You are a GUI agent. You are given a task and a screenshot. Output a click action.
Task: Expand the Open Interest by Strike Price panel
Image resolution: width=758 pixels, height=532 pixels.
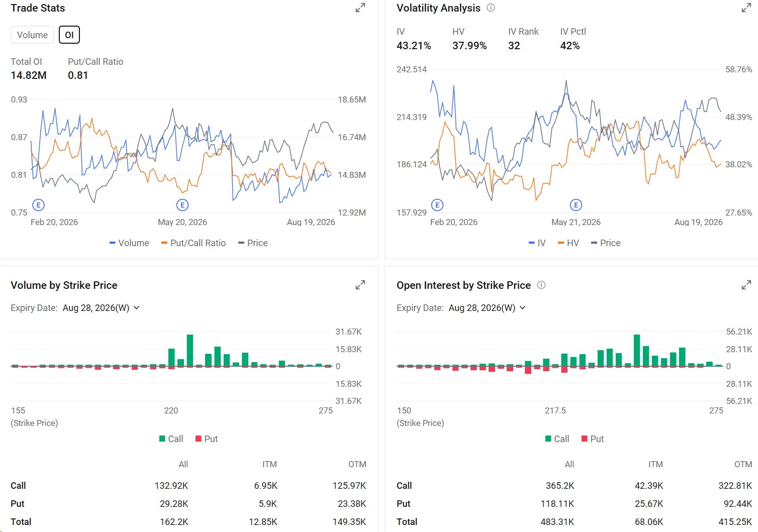746,285
